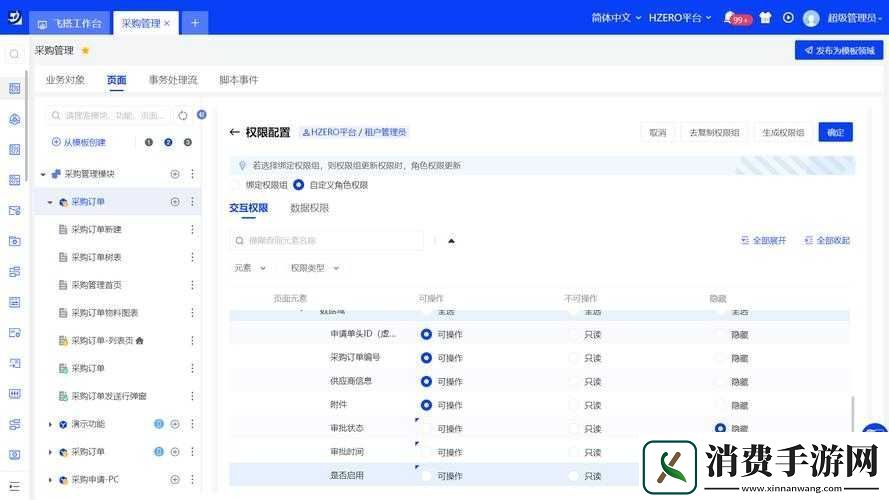
Task: Expand the 演示功能 tree node
Action: pyautogui.click(x=50, y=424)
